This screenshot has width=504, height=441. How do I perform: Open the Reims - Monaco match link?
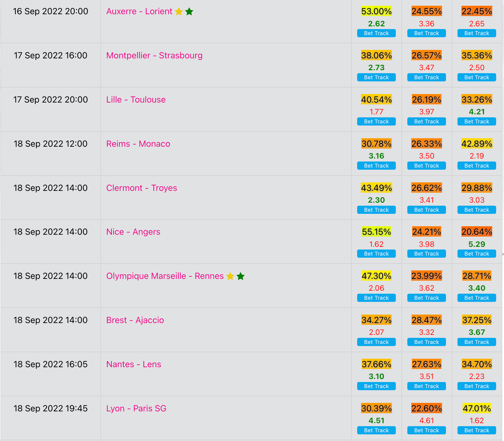click(x=138, y=144)
